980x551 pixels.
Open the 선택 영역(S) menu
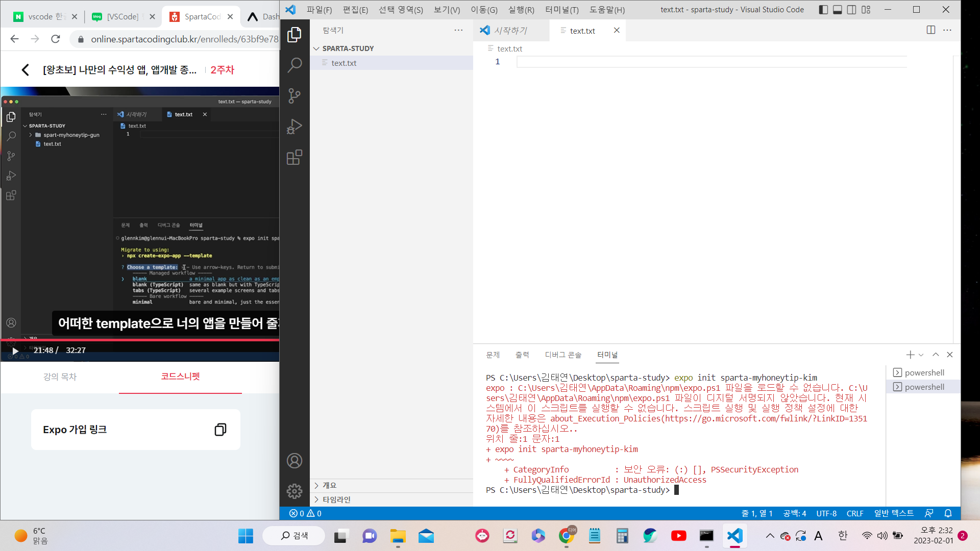pos(401,10)
